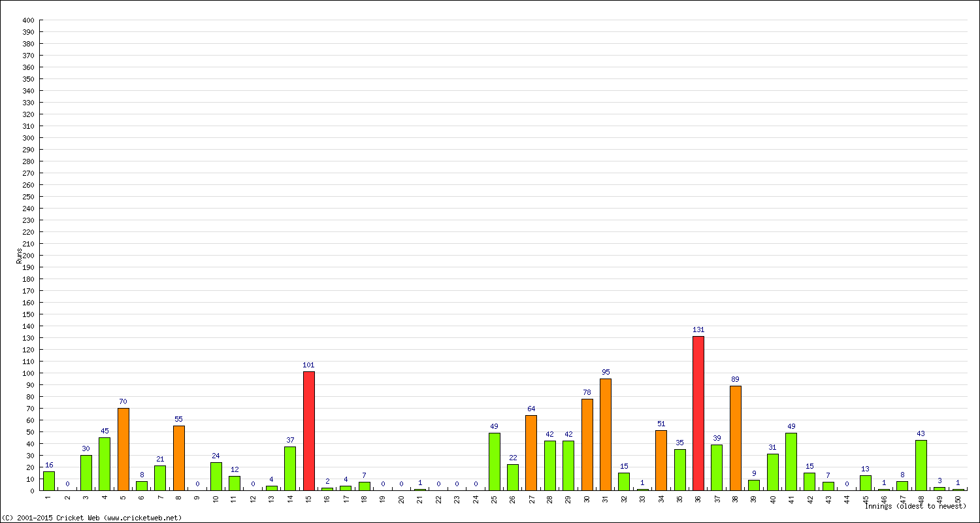Select the x-axis innings label 24
The width and height of the screenshot is (980, 523).
pos(476,498)
